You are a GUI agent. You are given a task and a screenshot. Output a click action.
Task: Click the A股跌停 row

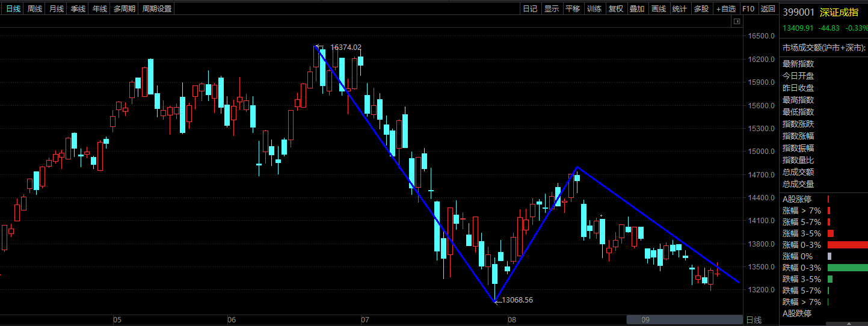(824, 313)
